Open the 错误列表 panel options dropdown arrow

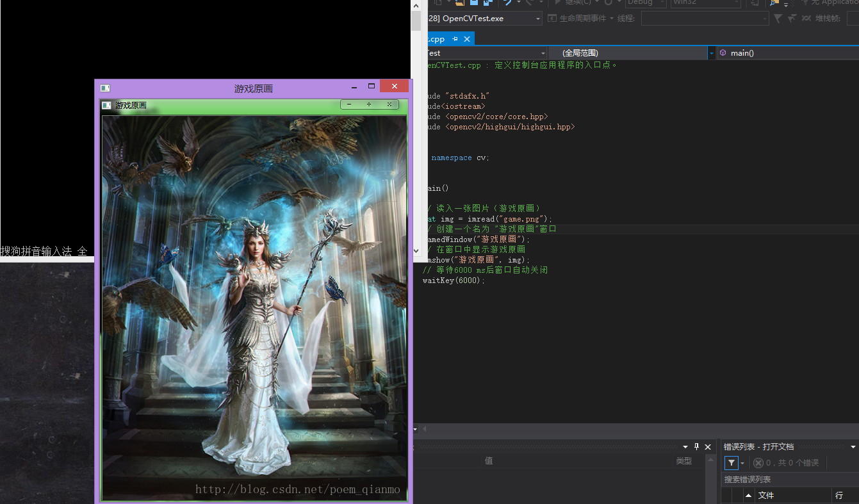pyautogui.click(x=853, y=446)
